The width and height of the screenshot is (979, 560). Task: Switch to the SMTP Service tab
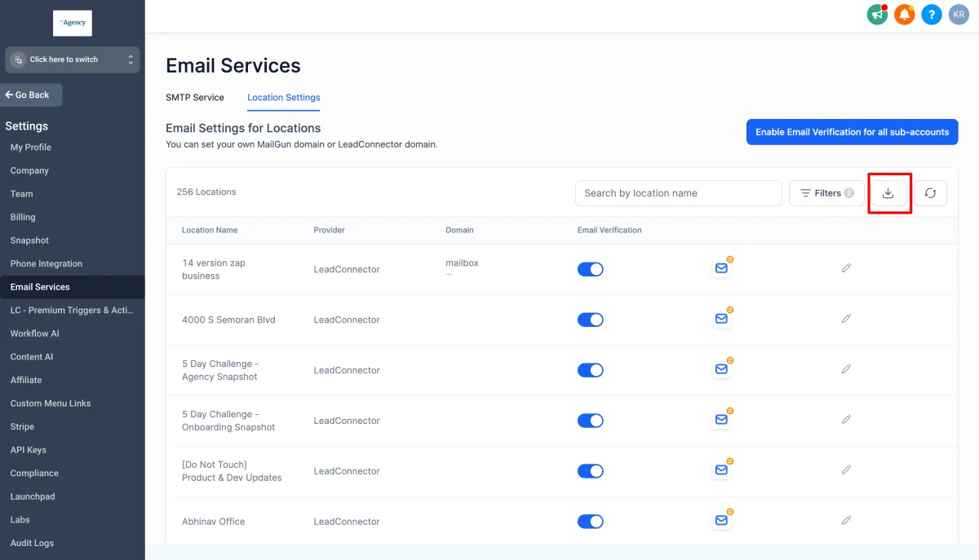[195, 97]
